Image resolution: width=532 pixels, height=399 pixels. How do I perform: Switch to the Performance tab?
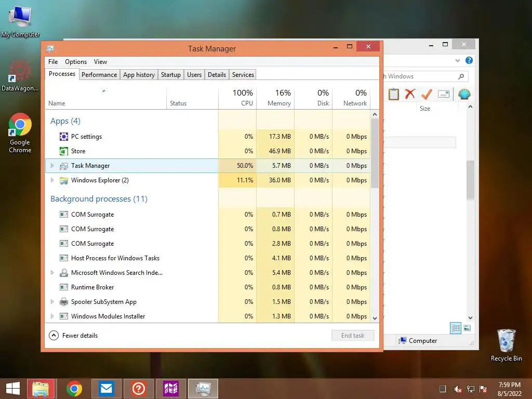99,75
